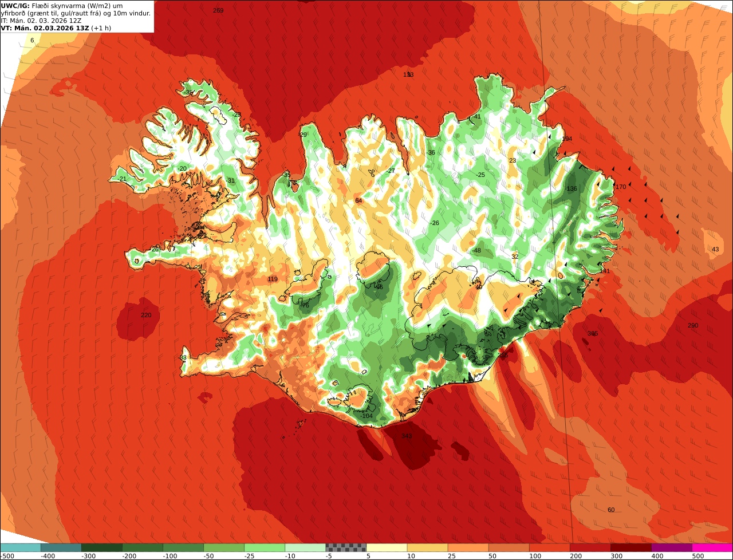Click the checkered legend swatch between -5 and 5
Screen dimensions: 733x560
point(346,547)
